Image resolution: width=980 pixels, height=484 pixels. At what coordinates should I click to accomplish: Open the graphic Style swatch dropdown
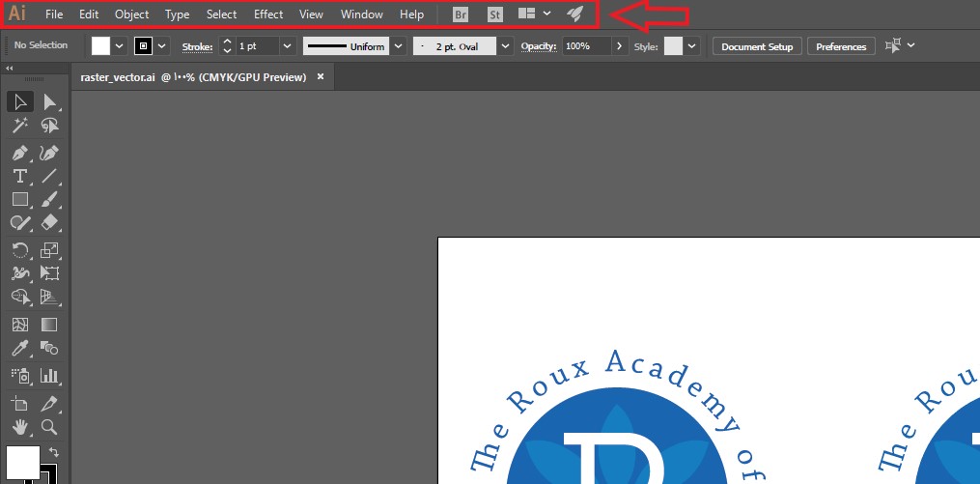coord(691,46)
